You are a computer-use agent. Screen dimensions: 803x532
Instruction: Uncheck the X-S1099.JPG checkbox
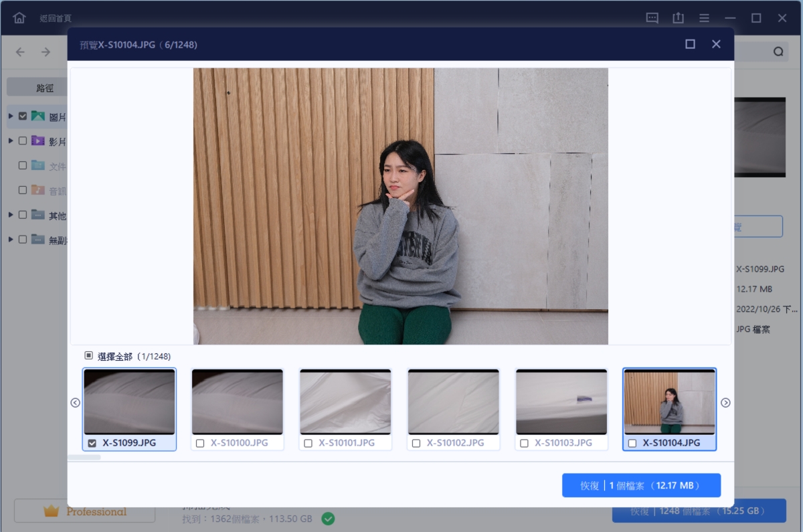(x=92, y=443)
